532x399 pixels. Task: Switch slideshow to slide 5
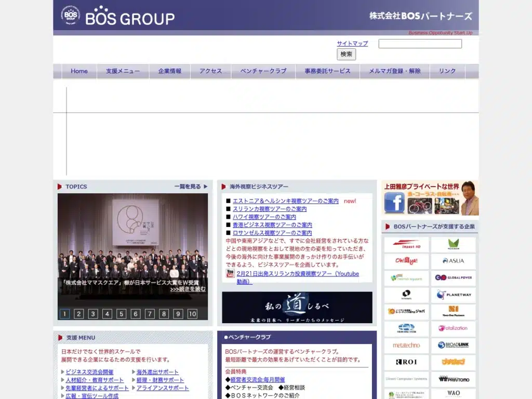(121, 314)
